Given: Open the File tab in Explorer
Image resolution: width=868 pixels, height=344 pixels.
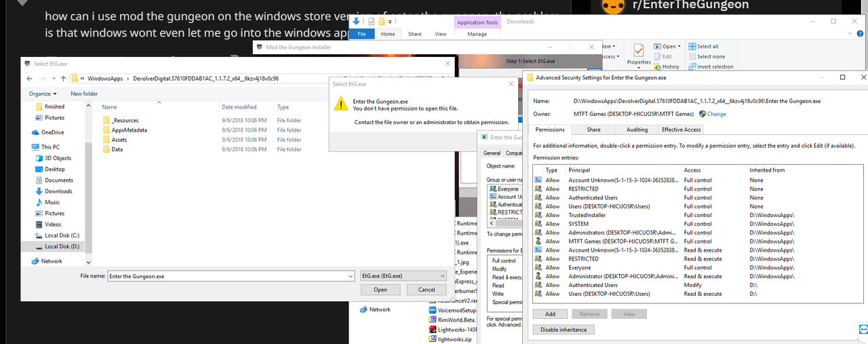Looking at the screenshot, I should (361, 34).
